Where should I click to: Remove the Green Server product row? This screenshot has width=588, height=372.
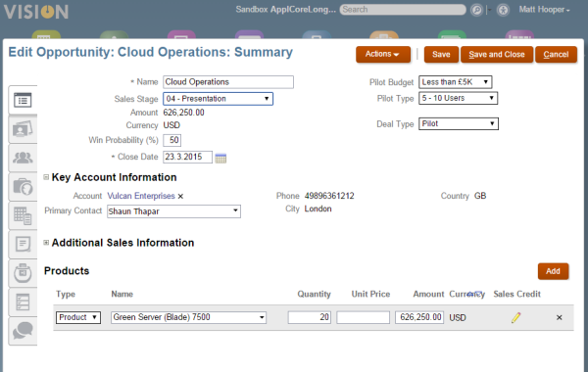pyautogui.click(x=560, y=318)
